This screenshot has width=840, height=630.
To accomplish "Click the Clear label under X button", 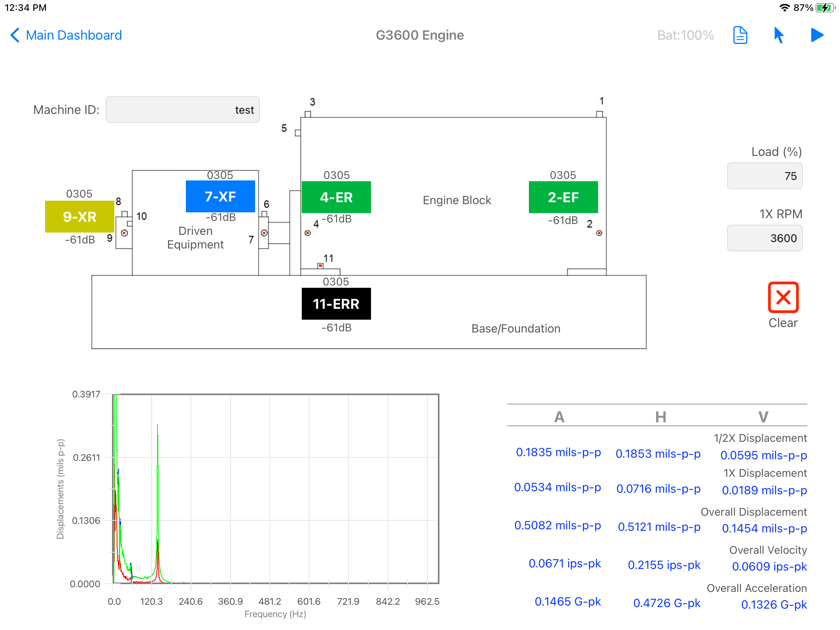I will [x=783, y=323].
